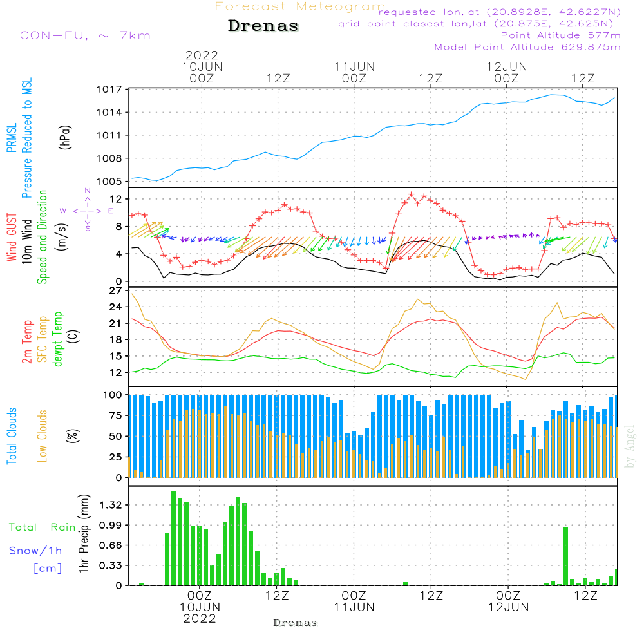Screen dimensions: 644x644
Task: Click the 1017 pressure axis value
Action: click(109, 90)
